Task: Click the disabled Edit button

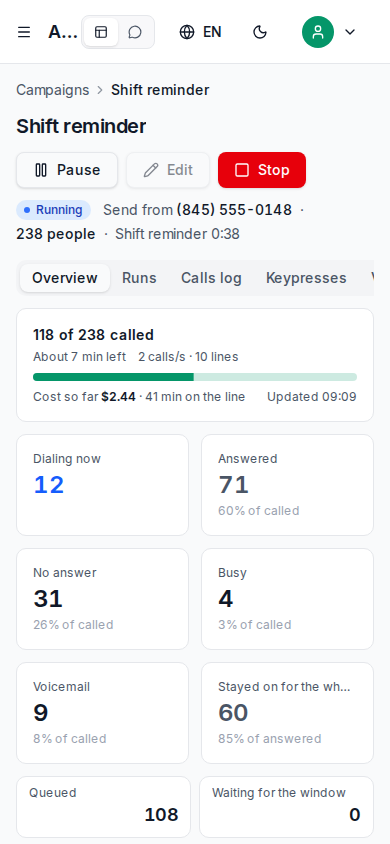Action: 168,170
